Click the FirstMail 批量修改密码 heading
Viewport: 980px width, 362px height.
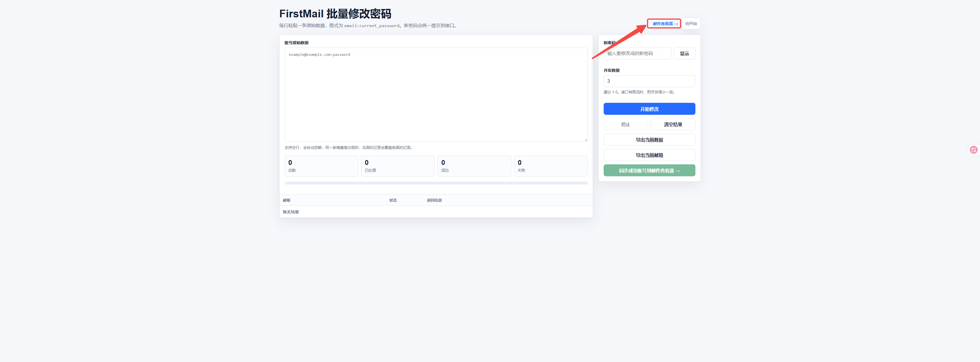tap(335, 14)
